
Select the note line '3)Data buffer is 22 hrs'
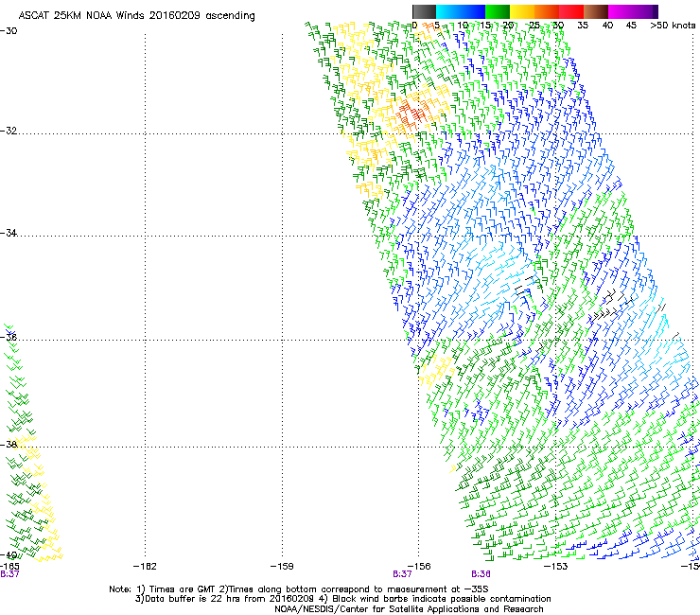[343, 599]
